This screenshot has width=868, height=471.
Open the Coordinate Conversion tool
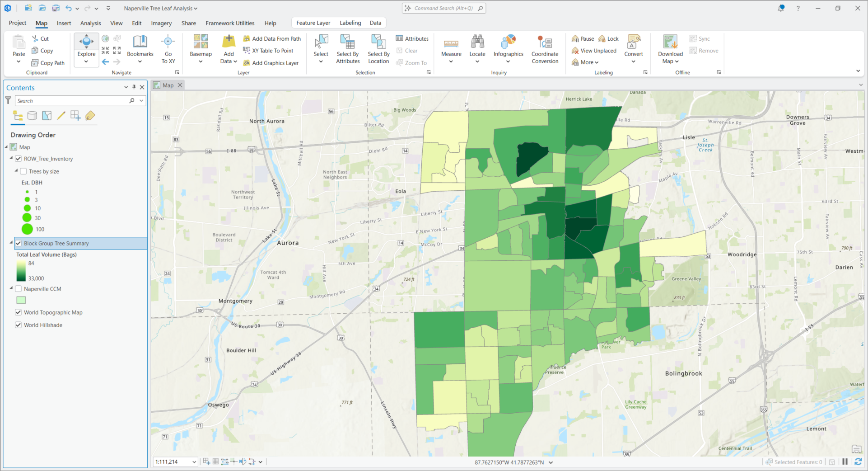tap(545, 49)
